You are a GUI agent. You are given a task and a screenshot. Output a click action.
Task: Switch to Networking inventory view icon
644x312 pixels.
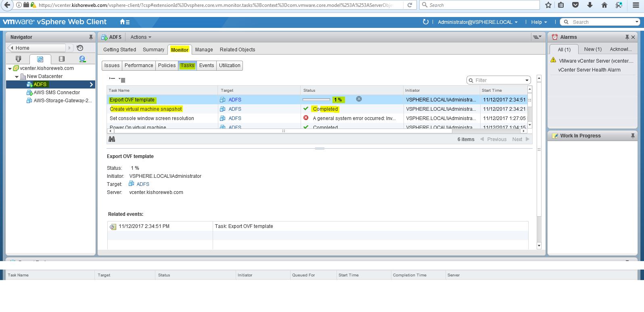[82, 59]
